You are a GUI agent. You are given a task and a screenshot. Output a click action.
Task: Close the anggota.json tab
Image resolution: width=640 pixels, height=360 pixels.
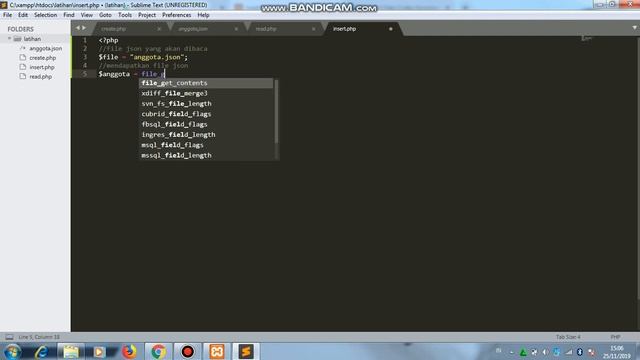236,29
